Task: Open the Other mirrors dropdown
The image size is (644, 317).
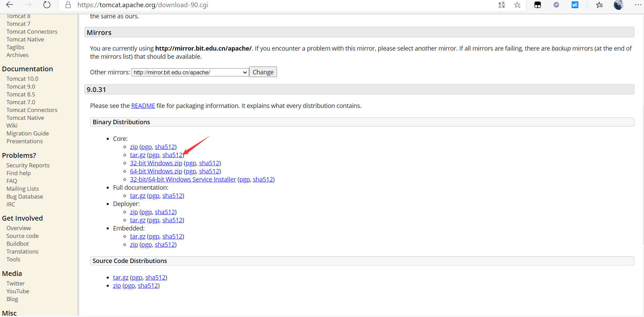Action: tap(190, 72)
